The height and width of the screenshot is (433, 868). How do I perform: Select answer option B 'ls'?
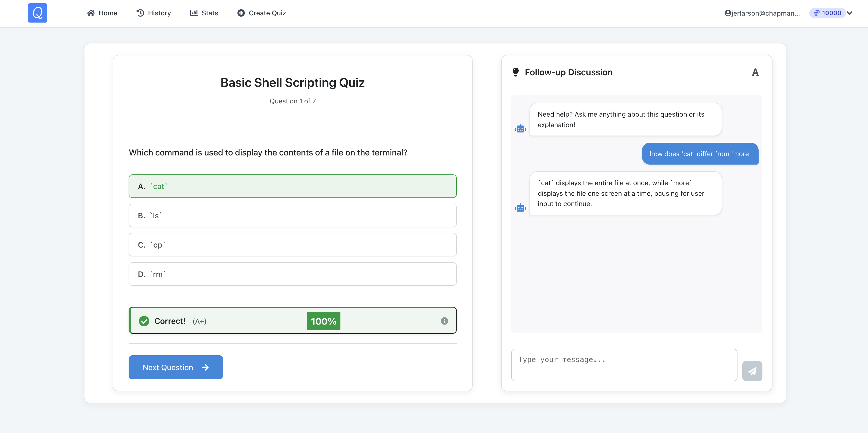pos(292,215)
